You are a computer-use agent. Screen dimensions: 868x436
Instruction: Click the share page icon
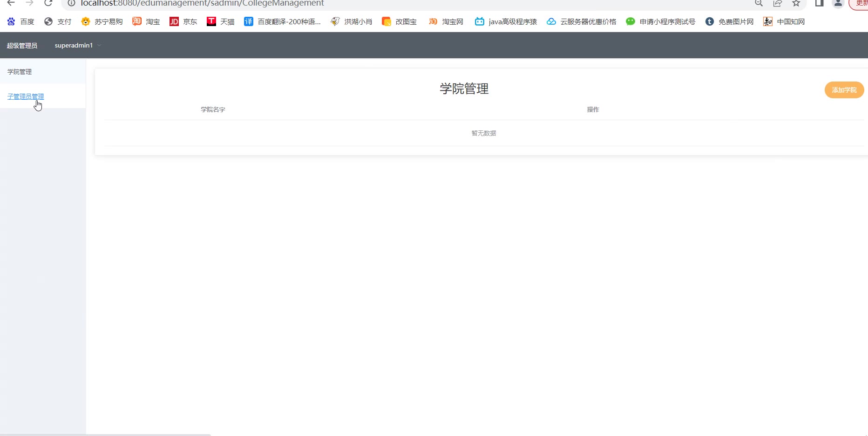(777, 3)
